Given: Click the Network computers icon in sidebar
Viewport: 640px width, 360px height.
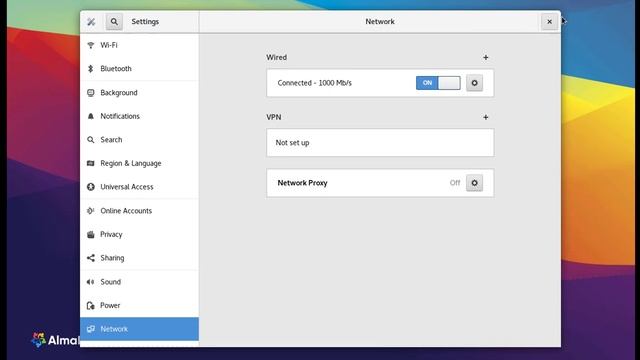Looking at the screenshot, I should tap(91, 329).
